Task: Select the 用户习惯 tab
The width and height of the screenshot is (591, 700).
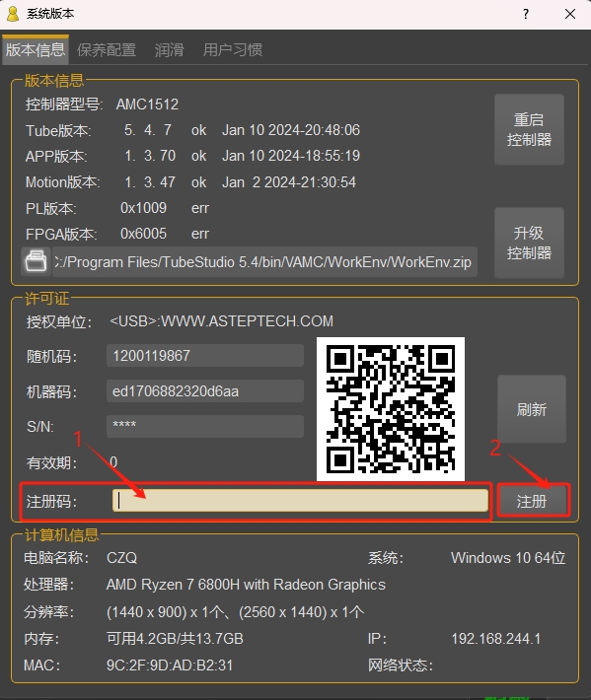Action: 232,49
